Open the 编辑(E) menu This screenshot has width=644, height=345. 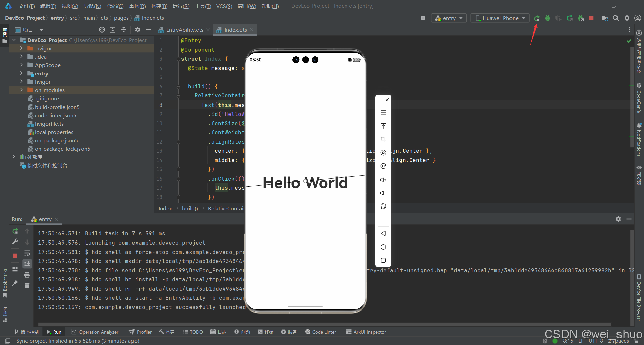[48, 6]
